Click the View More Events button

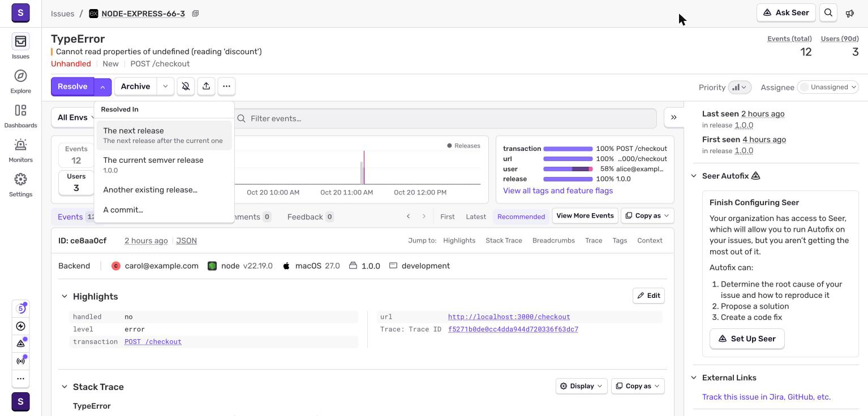[585, 216]
